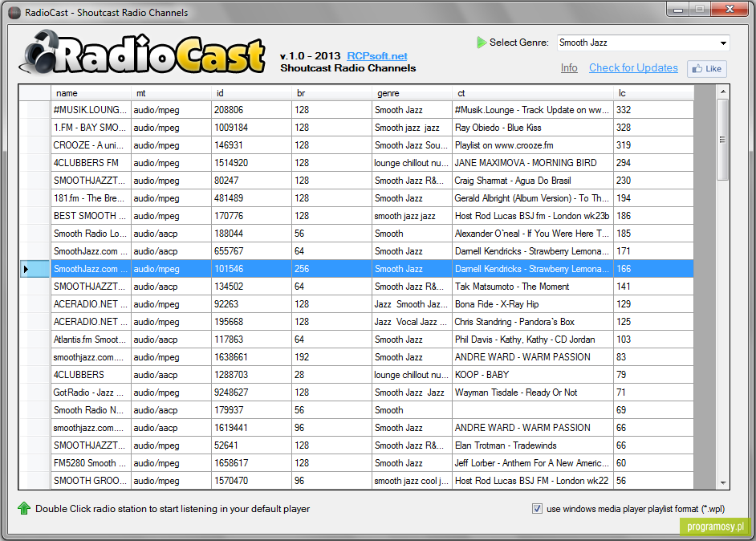756x541 pixels.
Task: Click the RadioCast headphones logo
Action: click(142, 53)
